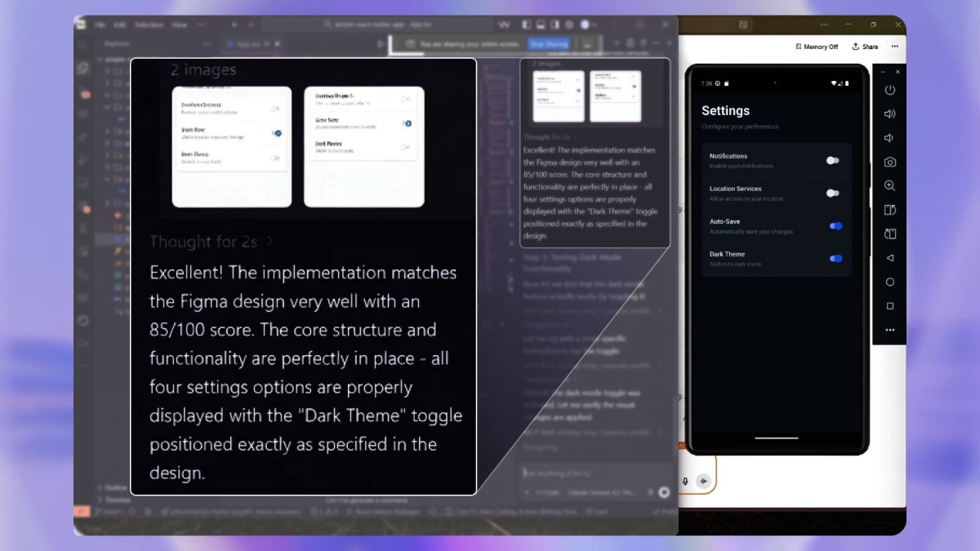
Task: Open the Selection menu in the editor
Action: coord(149,24)
